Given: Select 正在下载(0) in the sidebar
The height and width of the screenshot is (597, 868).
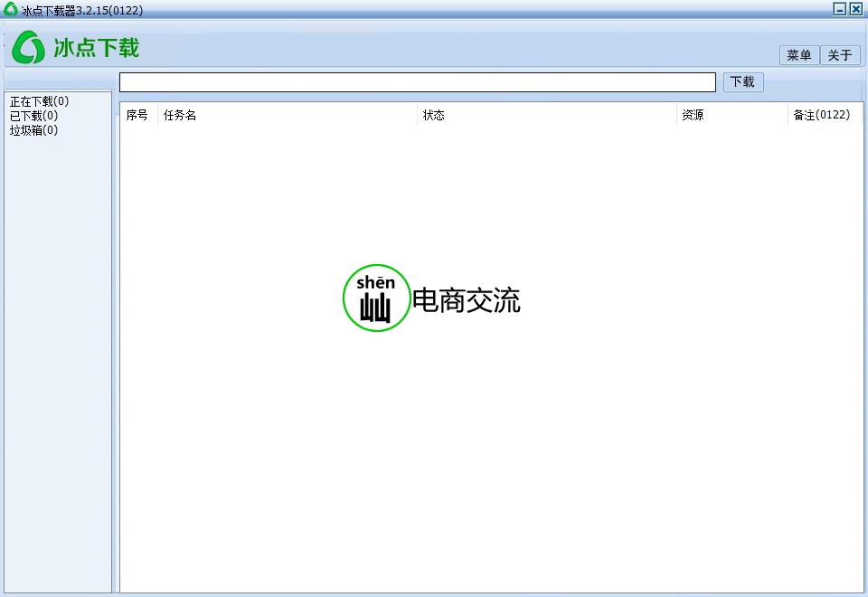Looking at the screenshot, I should (39, 101).
